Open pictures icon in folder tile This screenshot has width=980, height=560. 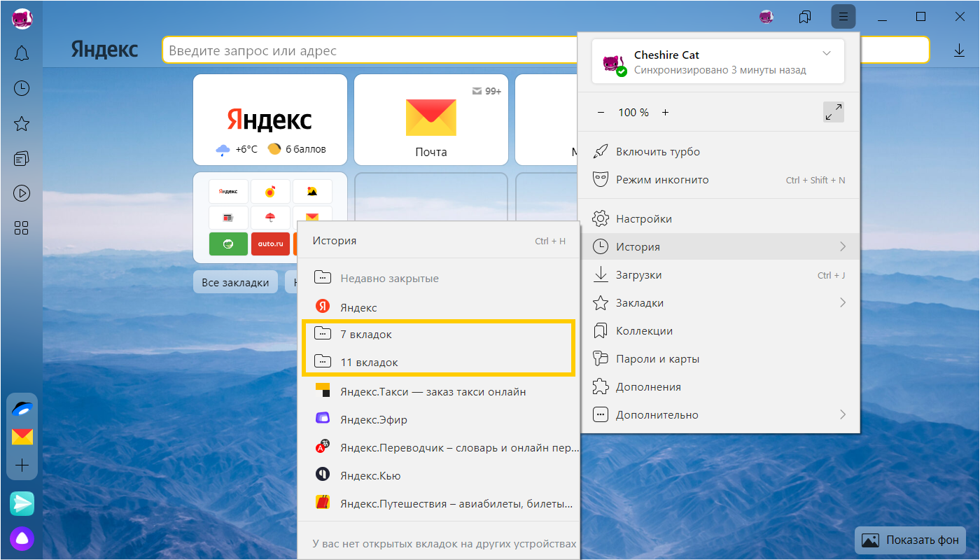point(312,191)
